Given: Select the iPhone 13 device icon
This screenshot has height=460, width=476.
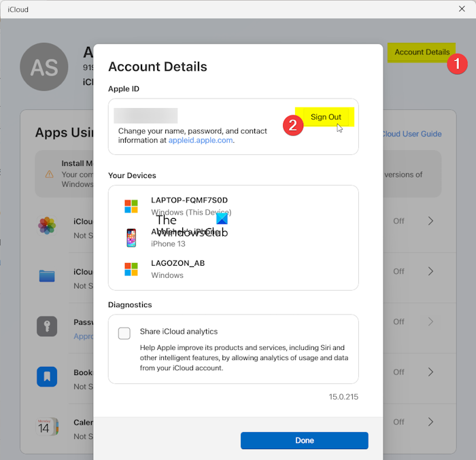Looking at the screenshot, I should coord(131,238).
